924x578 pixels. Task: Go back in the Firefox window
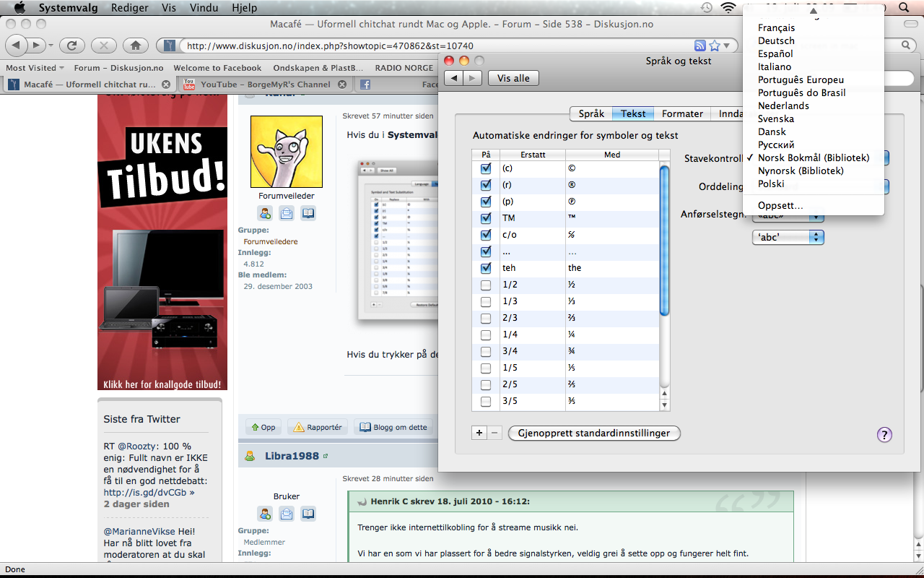point(17,46)
